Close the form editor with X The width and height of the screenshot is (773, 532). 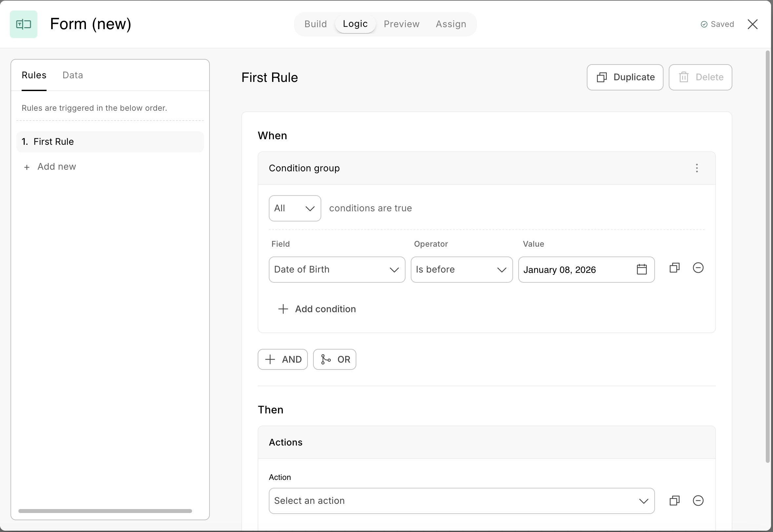tap(752, 24)
